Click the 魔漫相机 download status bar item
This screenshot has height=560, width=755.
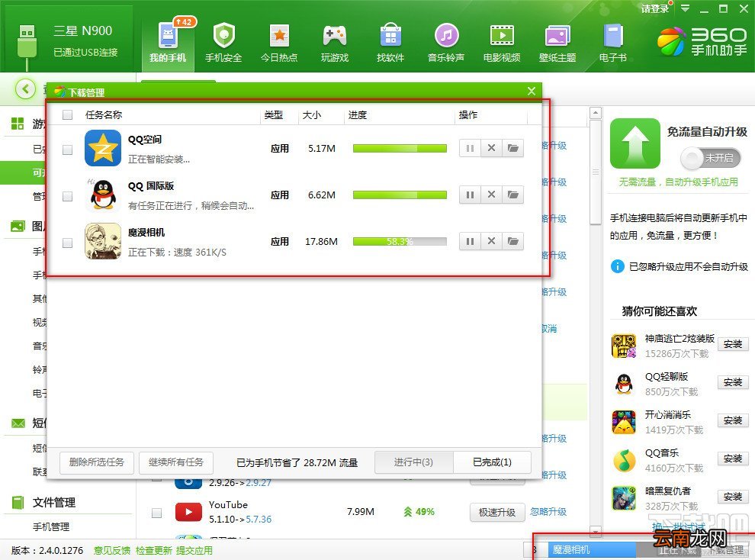(x=593, y=550)
